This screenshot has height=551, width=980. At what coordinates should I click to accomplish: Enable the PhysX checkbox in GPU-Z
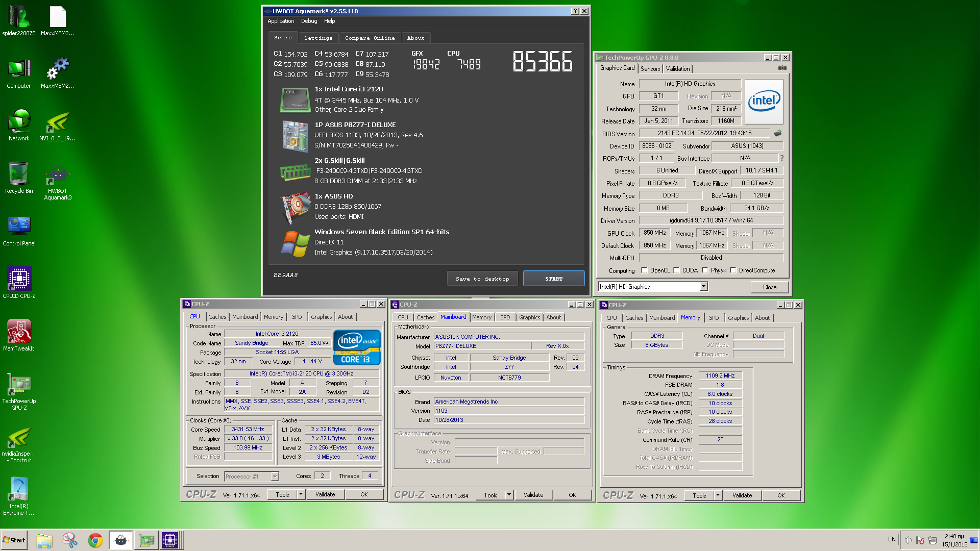point(705,270)
